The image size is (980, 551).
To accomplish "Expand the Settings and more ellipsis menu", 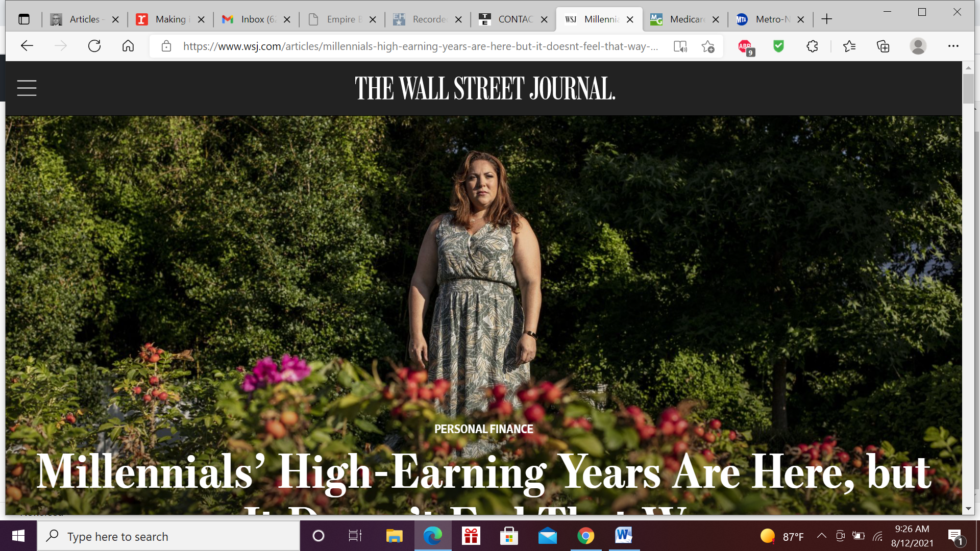I will pyautogui.click(x=953, y=46).
